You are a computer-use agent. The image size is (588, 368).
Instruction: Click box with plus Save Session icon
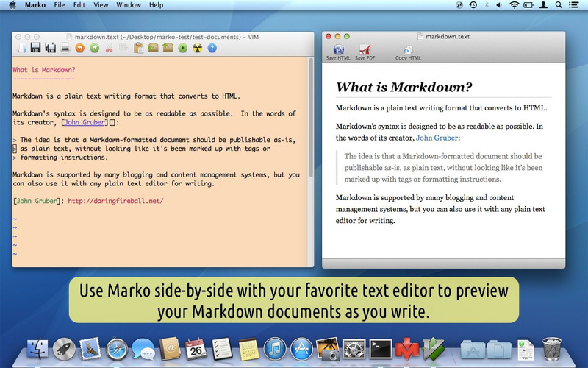(x=168, y=48)
